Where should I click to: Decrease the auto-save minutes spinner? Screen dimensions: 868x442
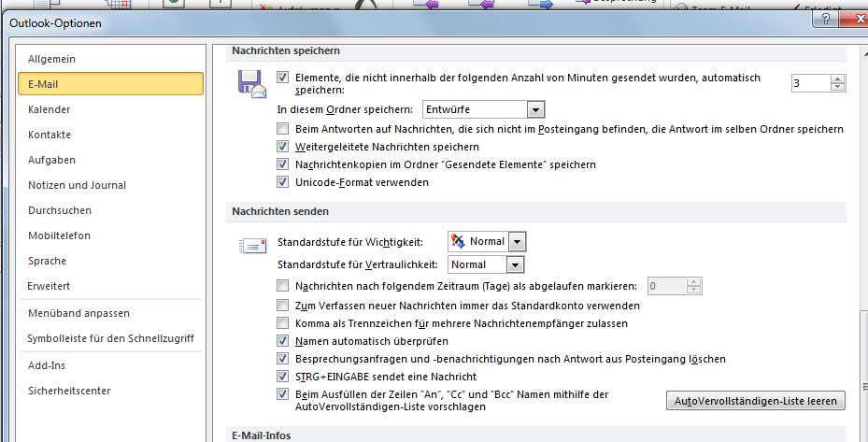tap(838, 88)
